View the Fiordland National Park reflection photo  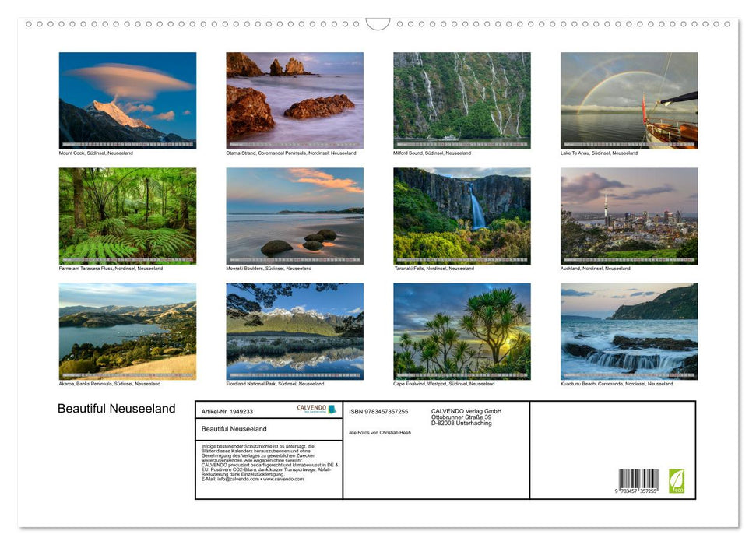[x=294, y=331]
